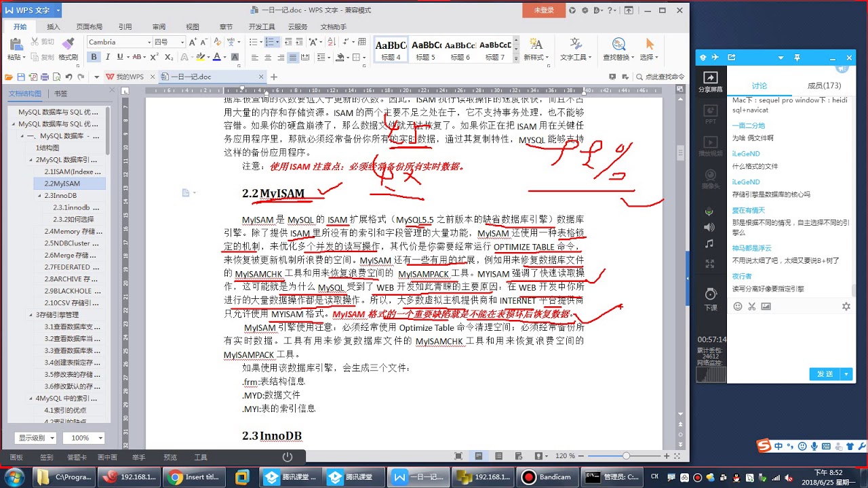Viewport: 868px width, 488px height.
Task: Click the 点此查找命令 search box
Action: point(659,77)
